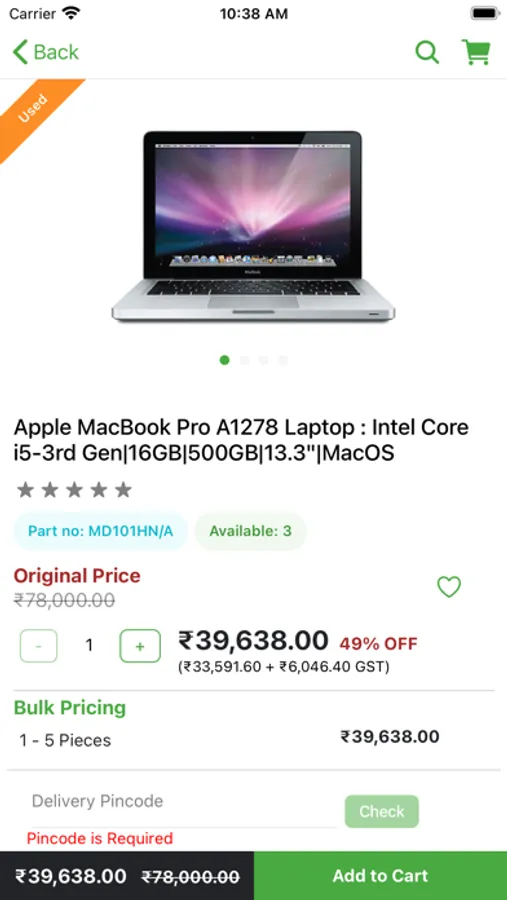
Task: Open the search magnifier icon
Action: pyautogui.click(x=427, y=52)
